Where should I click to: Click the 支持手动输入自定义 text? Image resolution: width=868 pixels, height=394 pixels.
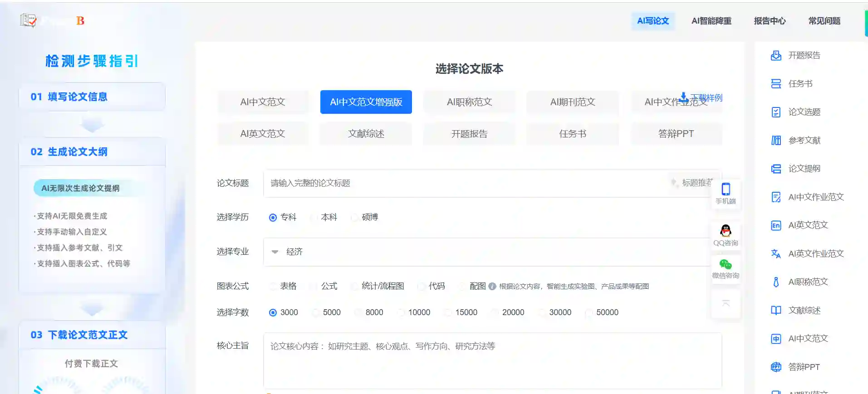72,232
